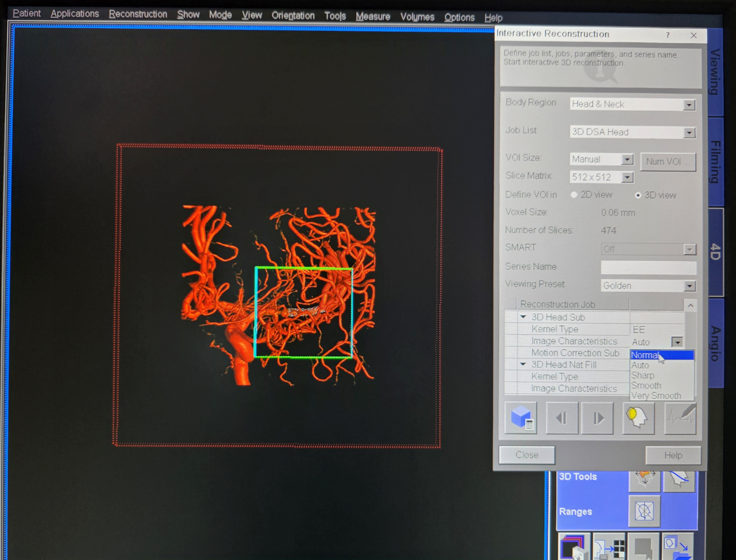This screenshot has height=560, width=736.
Task: Click the question mark in dialog title bar
Action: (668, 35)
